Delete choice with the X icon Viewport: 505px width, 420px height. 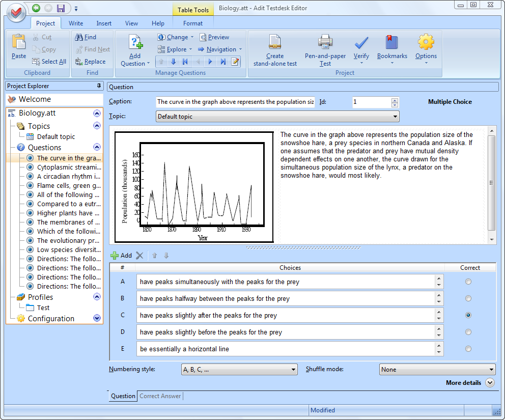[x=139, y=256]
